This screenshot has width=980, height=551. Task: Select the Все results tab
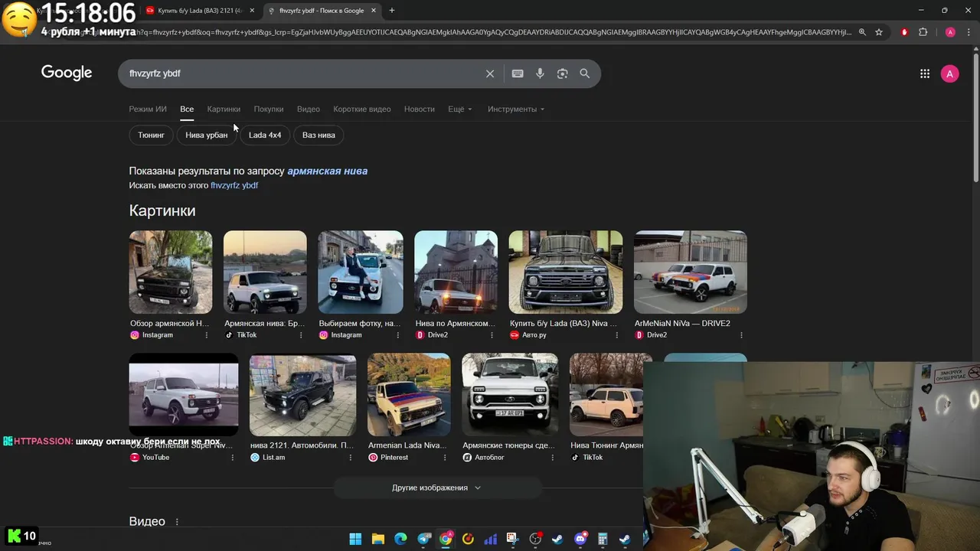pyautogui.click(x=187, y=109)
